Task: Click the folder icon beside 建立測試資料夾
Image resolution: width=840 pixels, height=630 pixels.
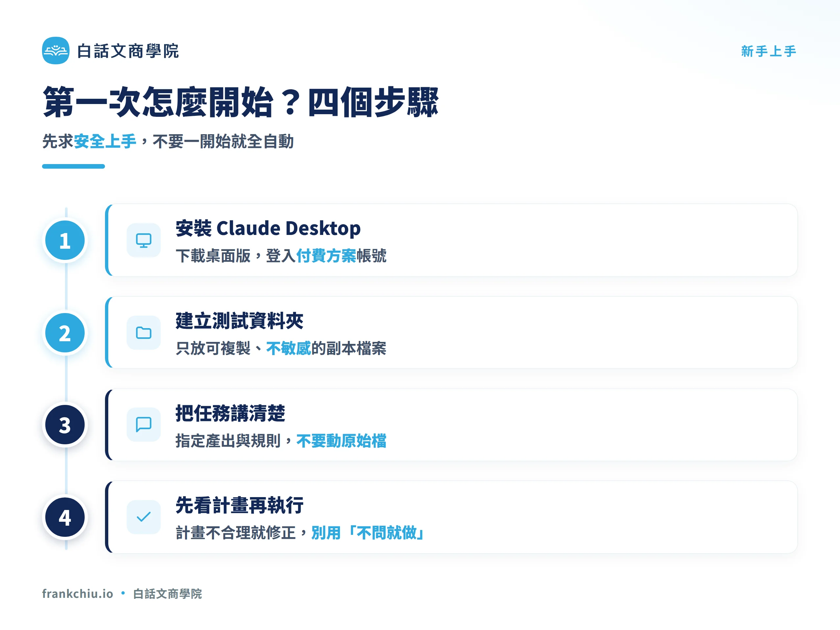Action: 143,333
